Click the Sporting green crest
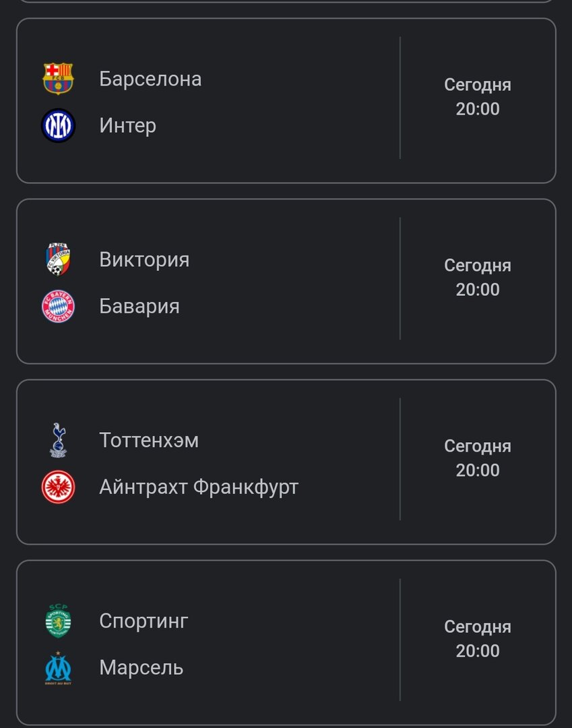Screen dimensions: 572x728 pos(58,621)
